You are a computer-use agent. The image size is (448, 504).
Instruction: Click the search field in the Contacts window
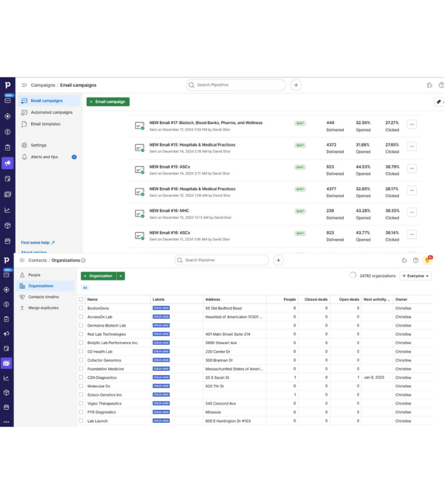pyautogui.click(x=224, y=260)
